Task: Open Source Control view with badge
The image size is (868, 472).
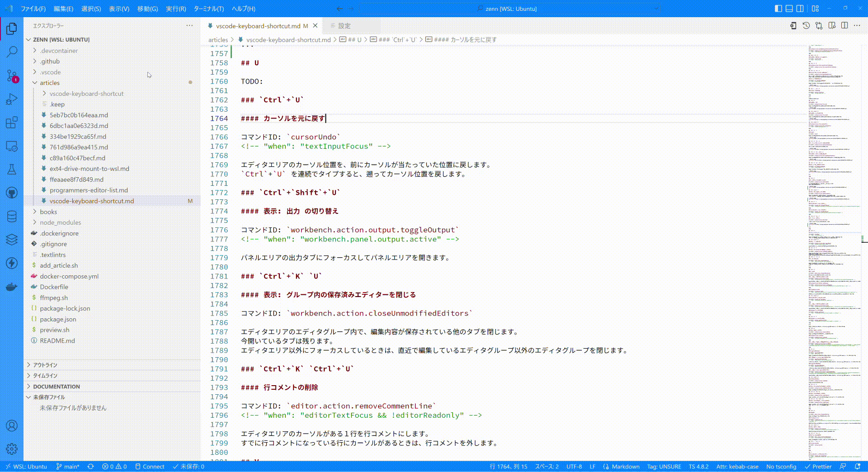Action: pos(12,76)
